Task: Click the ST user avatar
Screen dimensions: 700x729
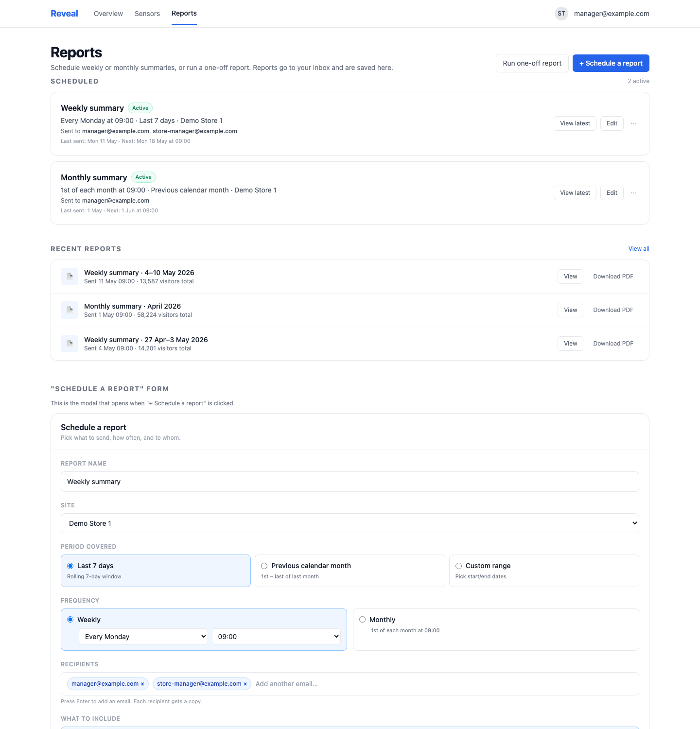Action: [x=561, y=14]
